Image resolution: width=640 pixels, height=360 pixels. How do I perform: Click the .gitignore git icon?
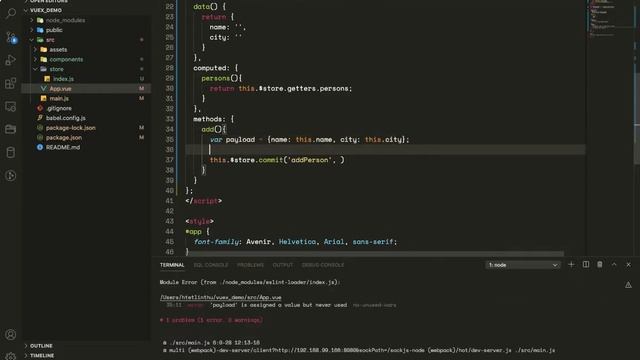tap(40, 108)
